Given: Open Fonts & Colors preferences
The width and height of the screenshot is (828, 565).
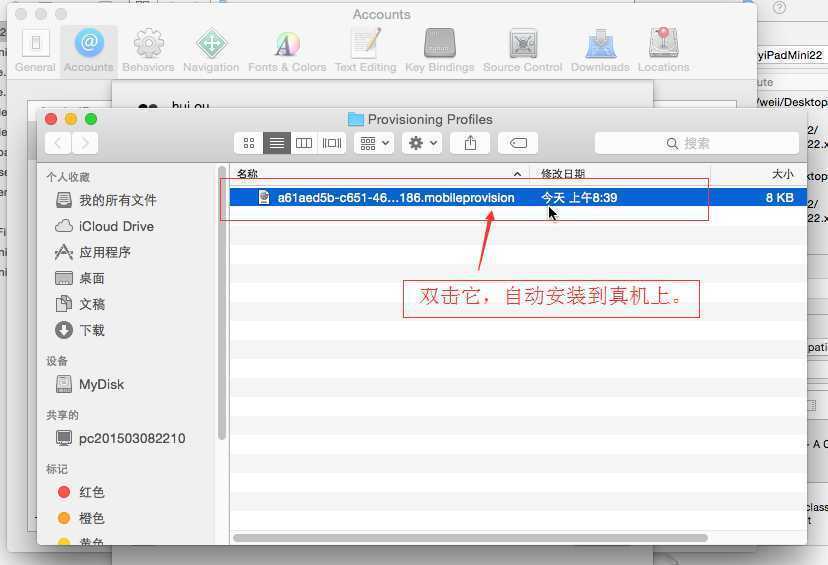Looking at the screenshot, I should [287, 51].
